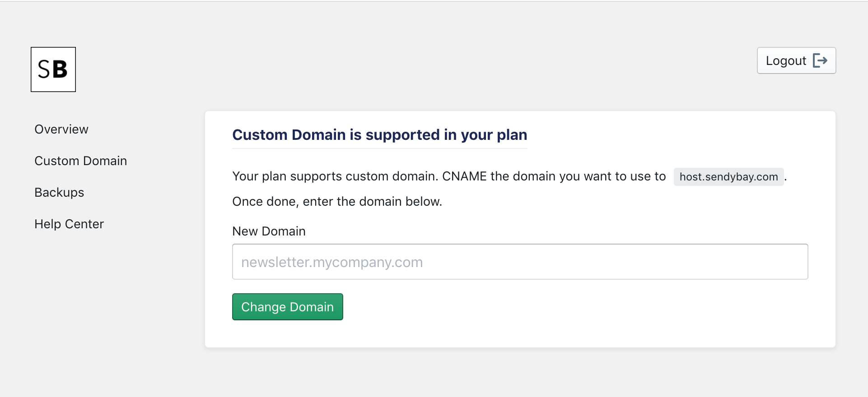Focus the New Domain text field
Screen dimensions: 868x397
click(520, 262)
